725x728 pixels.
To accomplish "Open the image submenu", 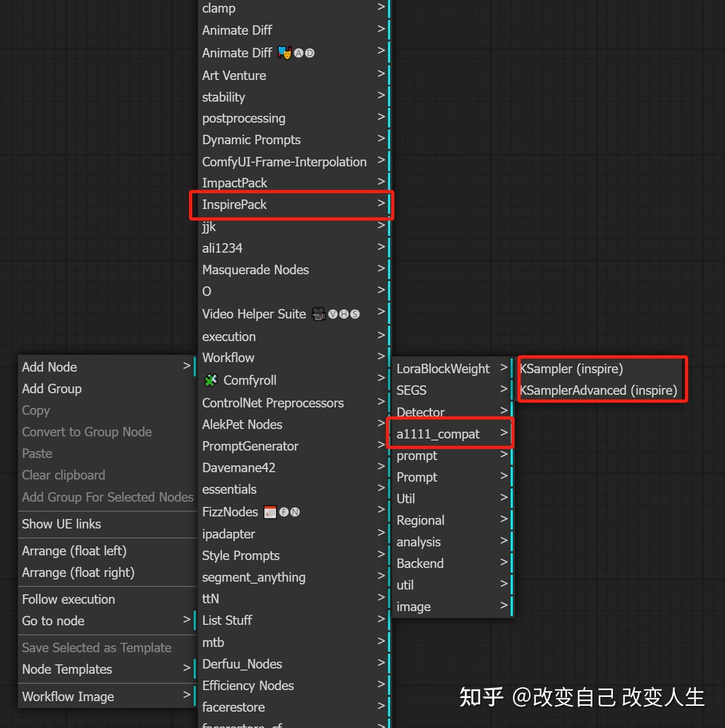I will point(452,606).
